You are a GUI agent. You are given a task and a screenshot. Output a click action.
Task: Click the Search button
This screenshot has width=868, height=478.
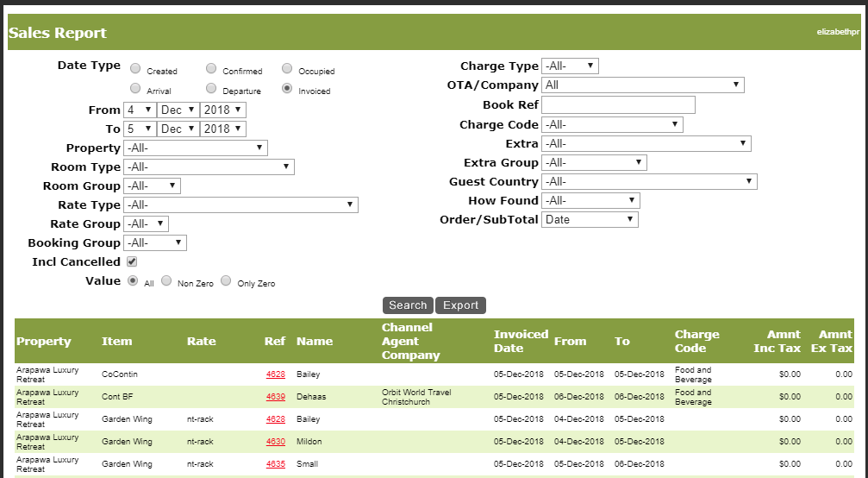pyautogui.click(x=408, y=305)
